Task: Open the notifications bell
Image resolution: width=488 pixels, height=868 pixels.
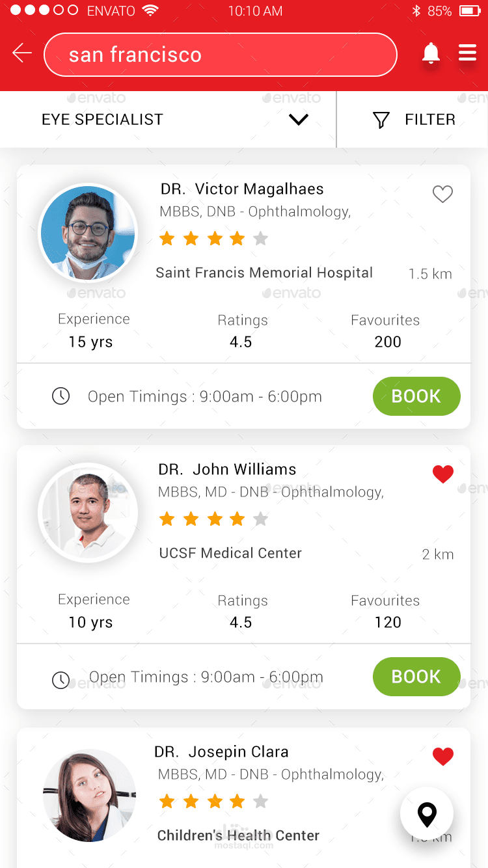Action: [x=430, y=53]
